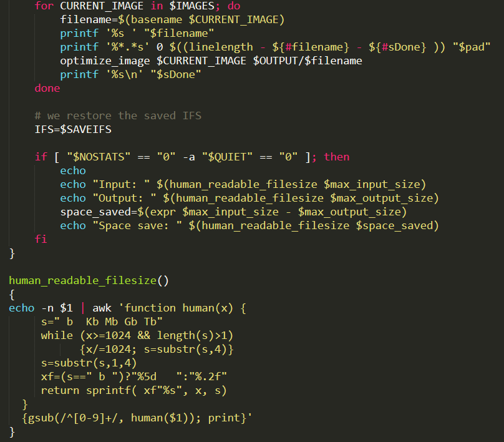Image resolution: width=504 pixels, height=442 pixels.
Task: Click the 'return sprintf' statement
Action: click(134, 390)
